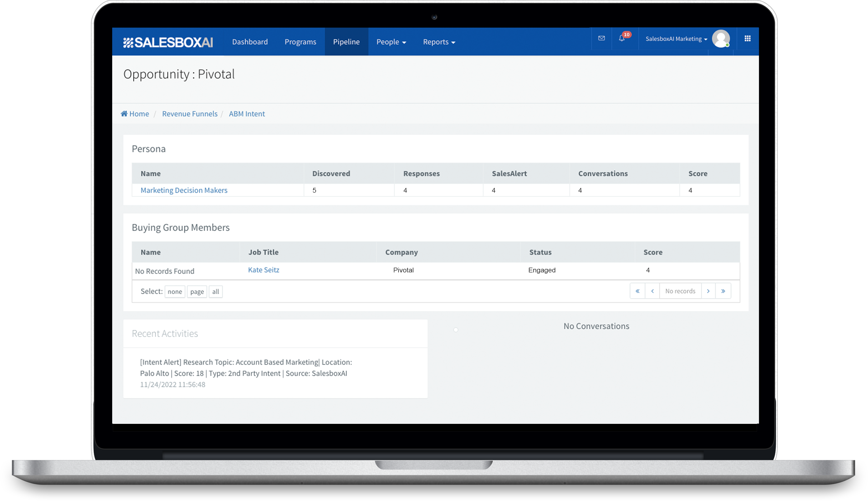Click the user avatar picture
The image size is (868, 501).
pyautogui.click(x=721, y=39)
